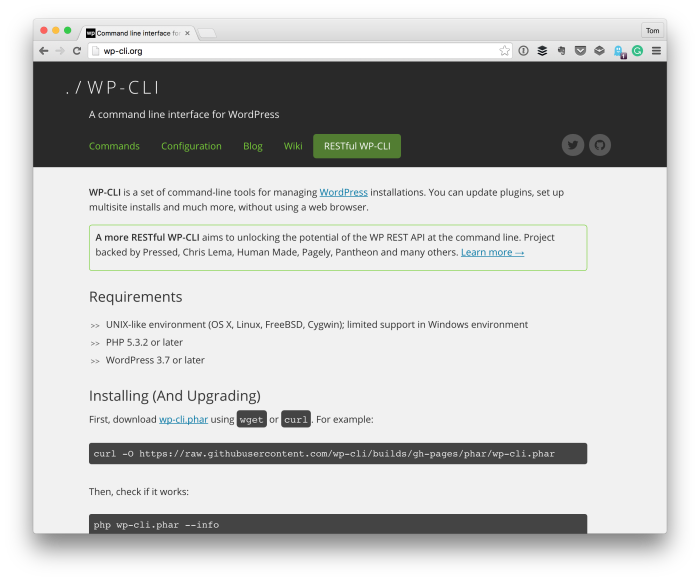
Task: Click the page icon in address bar
Action: click(95, 51)
